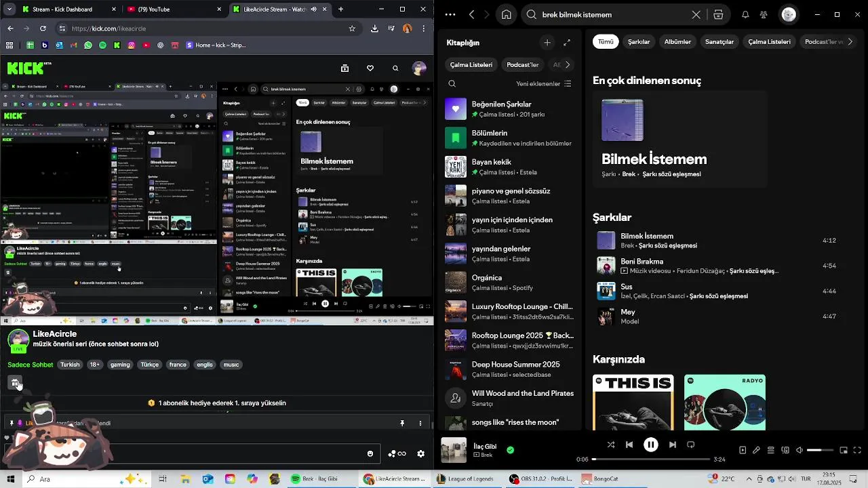Open Bilmek İstemem top result card

679,139
